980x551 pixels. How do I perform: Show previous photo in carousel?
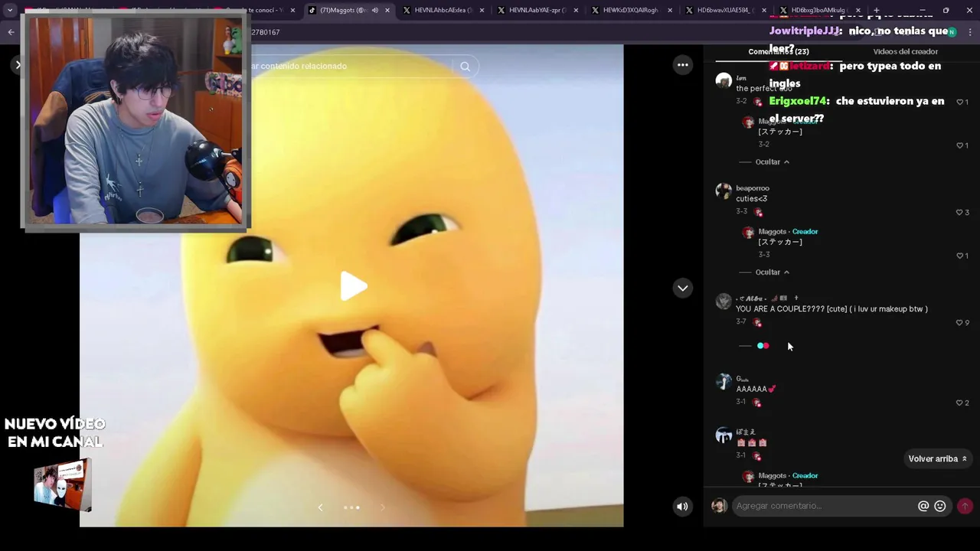click(x=320, y=507)
